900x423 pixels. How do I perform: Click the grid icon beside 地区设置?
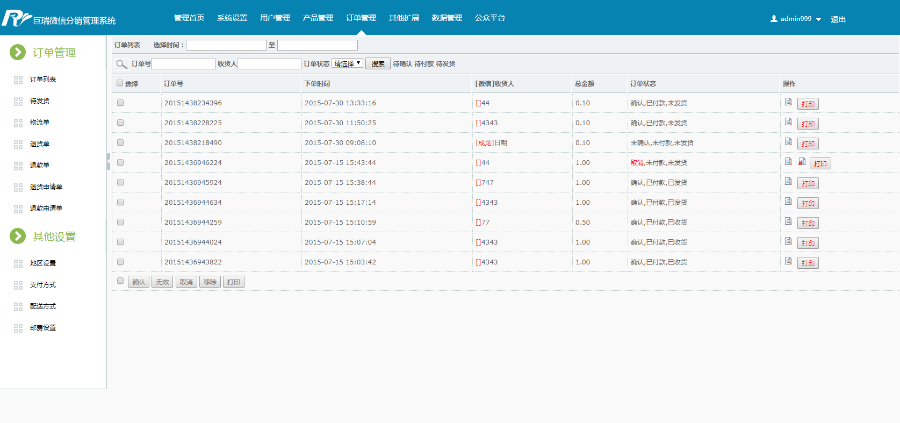18,263
